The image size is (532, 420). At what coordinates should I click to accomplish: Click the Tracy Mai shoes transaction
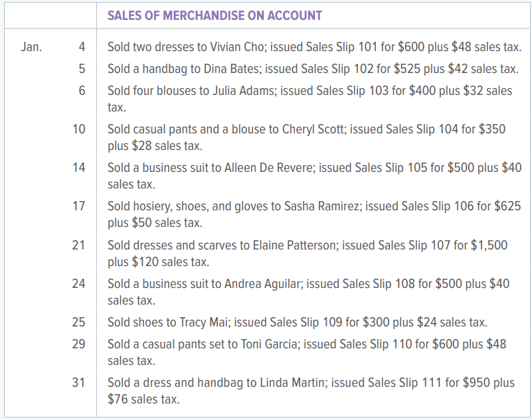[298, 322]
